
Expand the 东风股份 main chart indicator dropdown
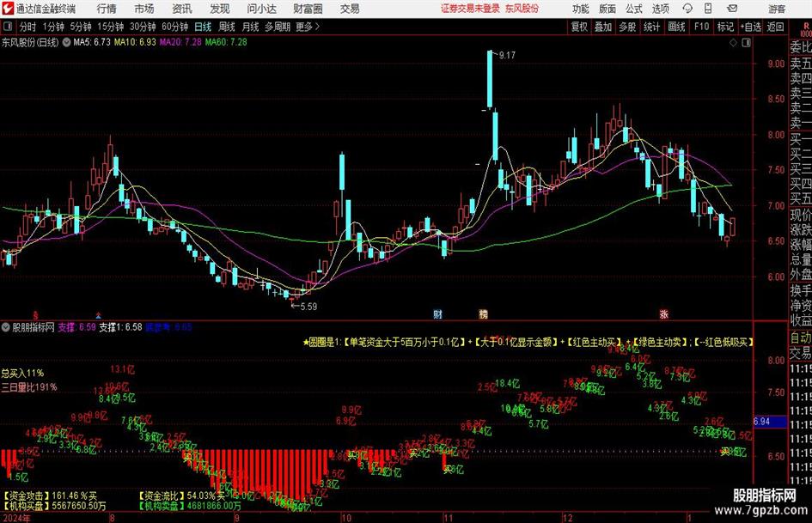(x=66, y=42)
